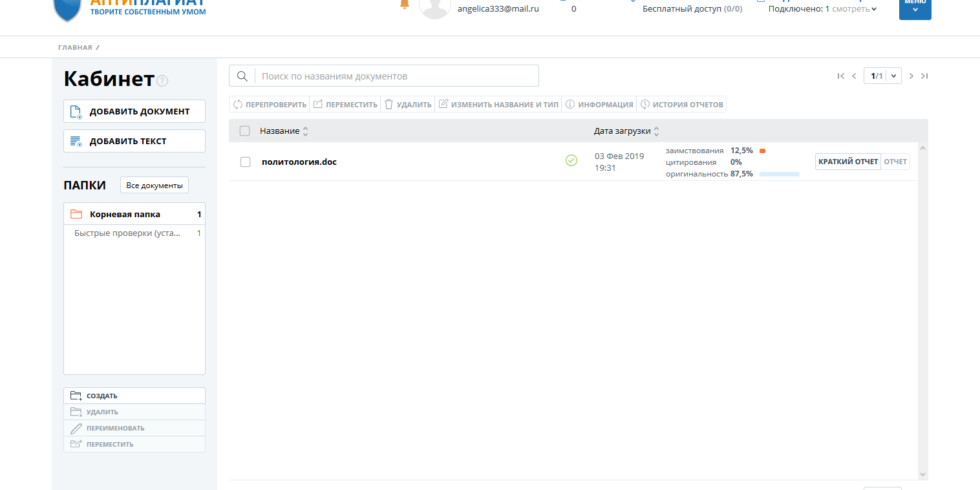This screenshot has width=980, height=490.
Task: Click the document name search field
Action: pos(397,76)
